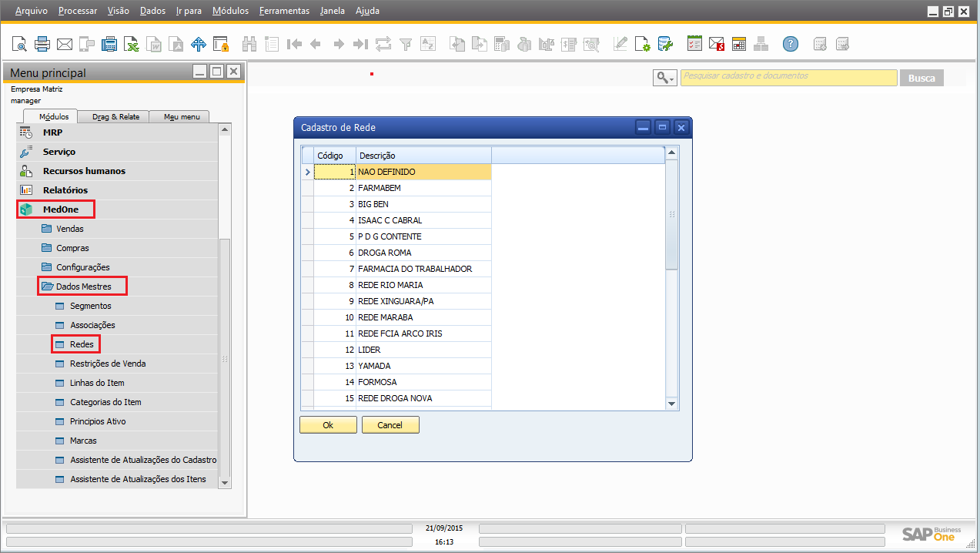Go to first record with toolbar arrow
Screen dimensions: 980x553
click(293, 44)
